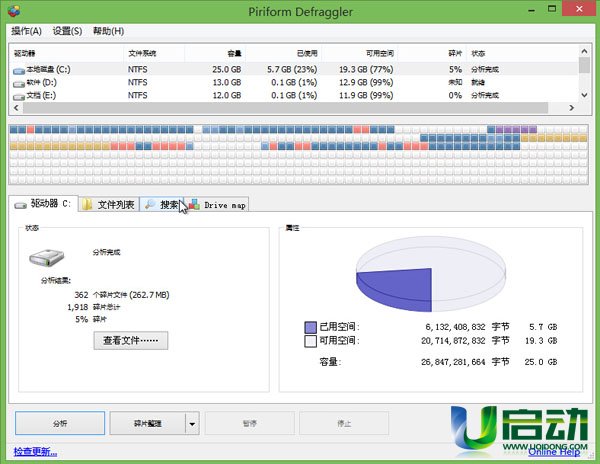Select the D: drive icon in list
The image size is (600, 464).
click(19, 84)
